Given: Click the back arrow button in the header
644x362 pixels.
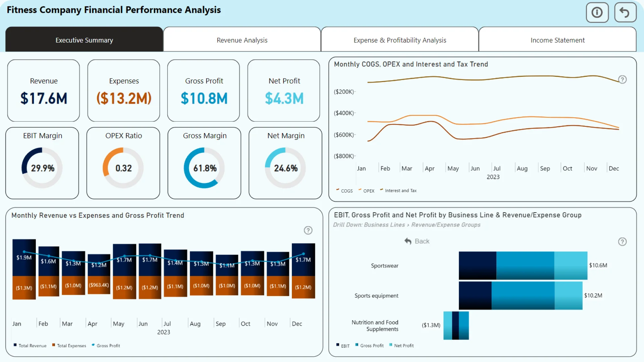Looking at the screenshot, I should click(x=625, y=13).
